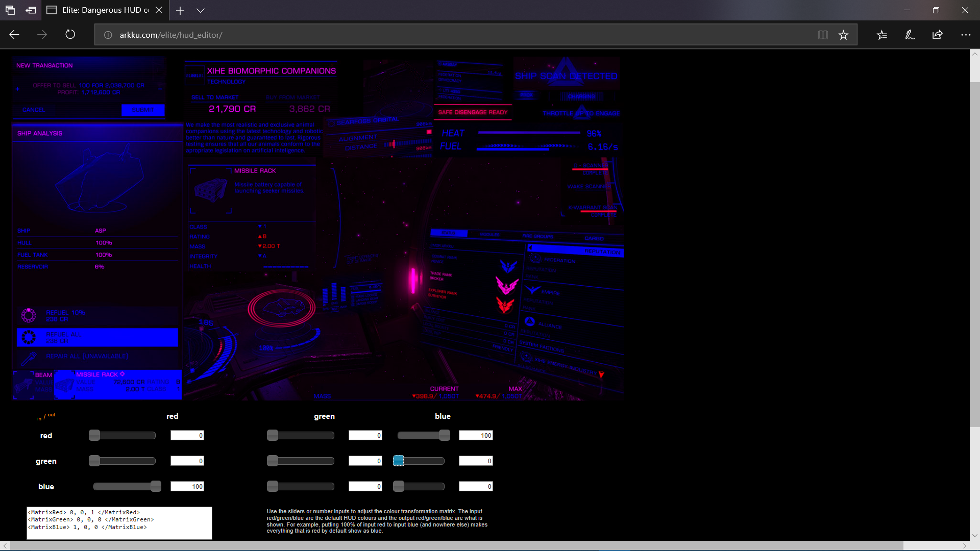Viewport: 980px width, 551px height.
Task: Click the 'green' output column header
Action: [x=325, y=416]
